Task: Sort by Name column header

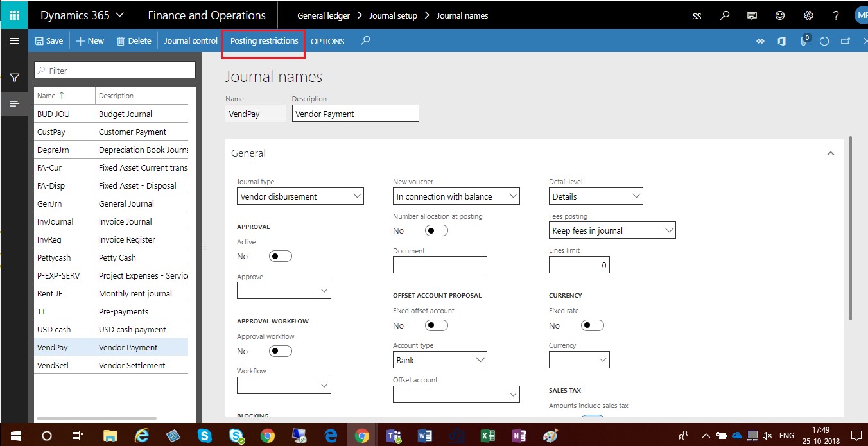Action: tap(51, 96)
